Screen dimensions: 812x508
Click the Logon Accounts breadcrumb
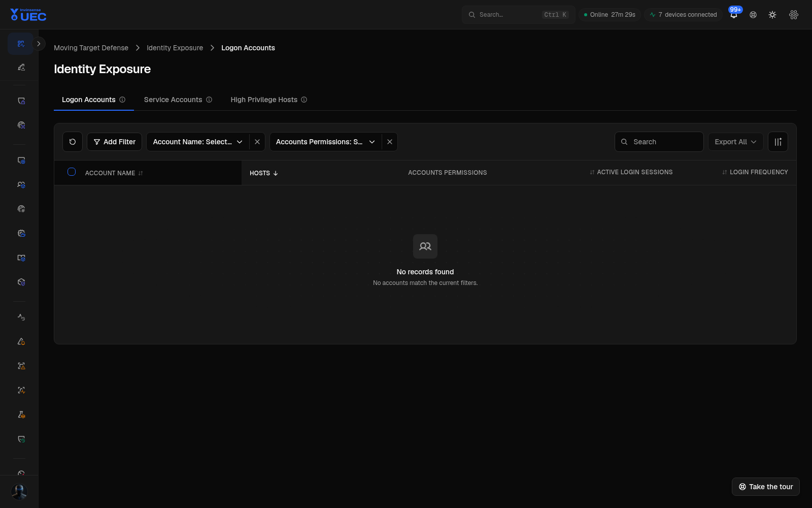248,48
